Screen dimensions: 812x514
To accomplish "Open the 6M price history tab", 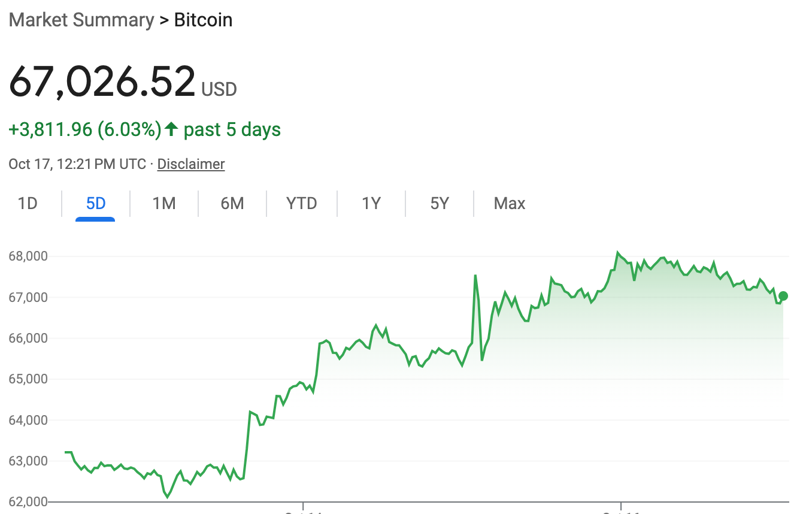I will [232, 203].
